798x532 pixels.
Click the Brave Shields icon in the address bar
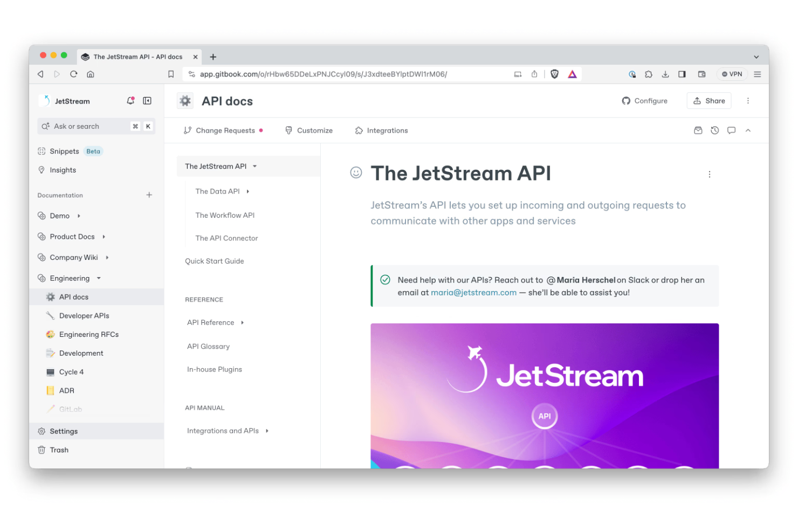tap(554, 74)
